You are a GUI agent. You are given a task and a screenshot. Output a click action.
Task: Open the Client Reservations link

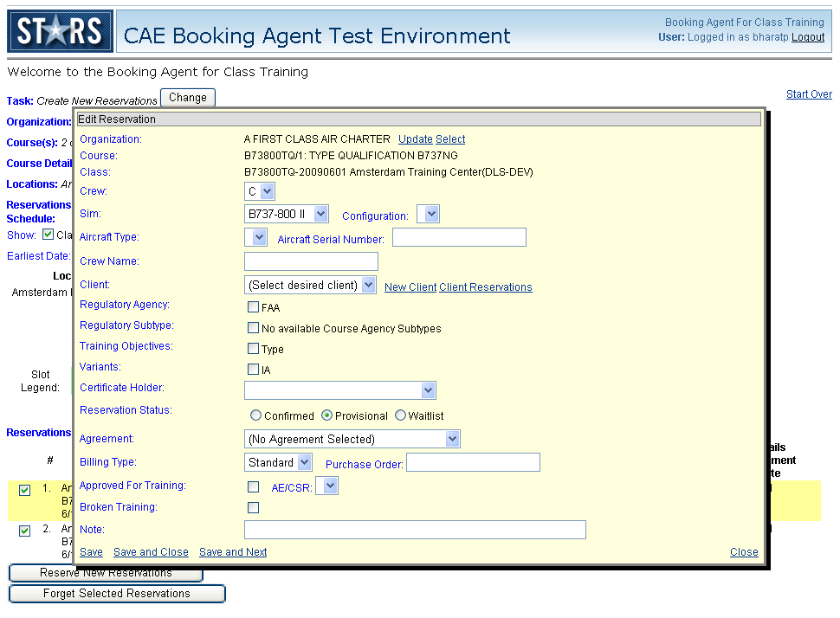pos(485,287)
